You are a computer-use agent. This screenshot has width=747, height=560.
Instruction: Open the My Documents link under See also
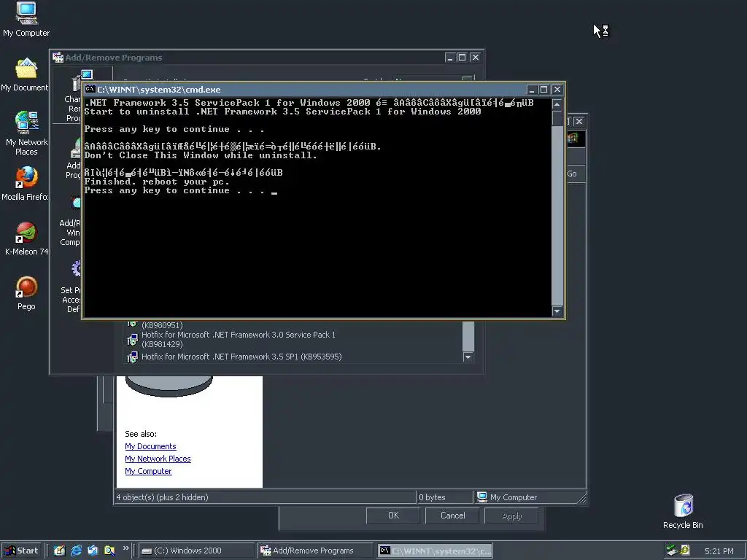coord(150,446)
